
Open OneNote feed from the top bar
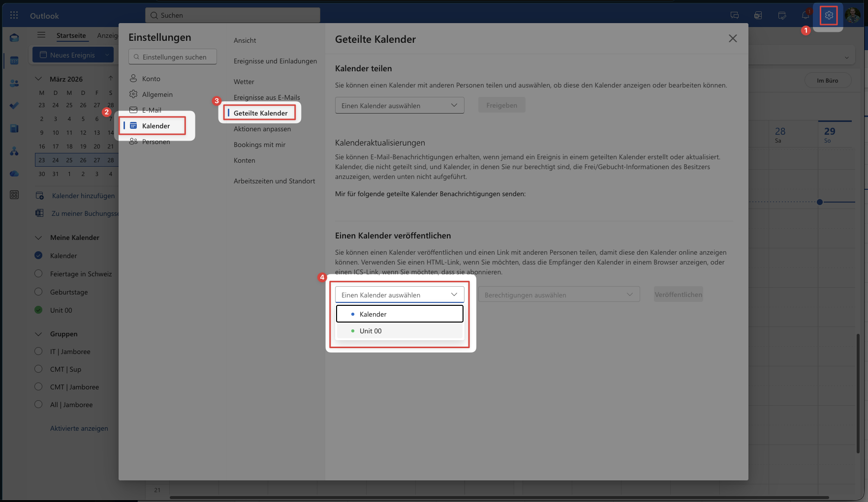758,15
